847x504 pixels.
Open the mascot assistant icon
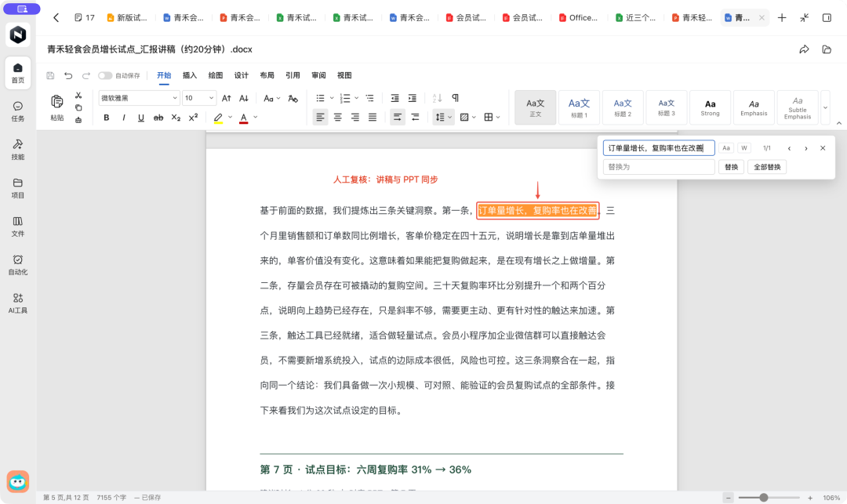(18, 481)
